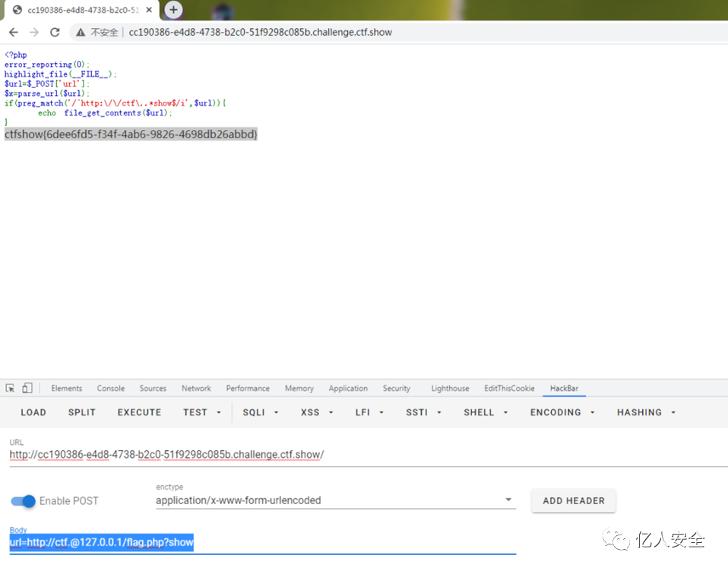Image resolution: width=728 pixels, height=571 pixels.
Task: Open the Security tab
Action: coord(396,388)
